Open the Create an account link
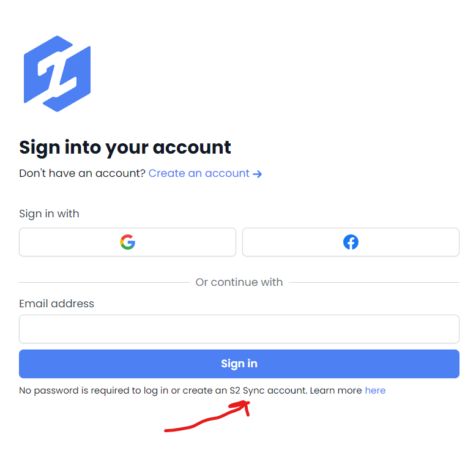Viewport: 476px width, 456px height. (x=205, y=173)
